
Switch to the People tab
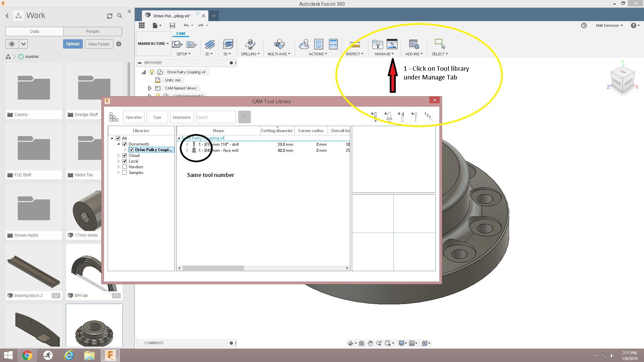[x=93, y=31]
